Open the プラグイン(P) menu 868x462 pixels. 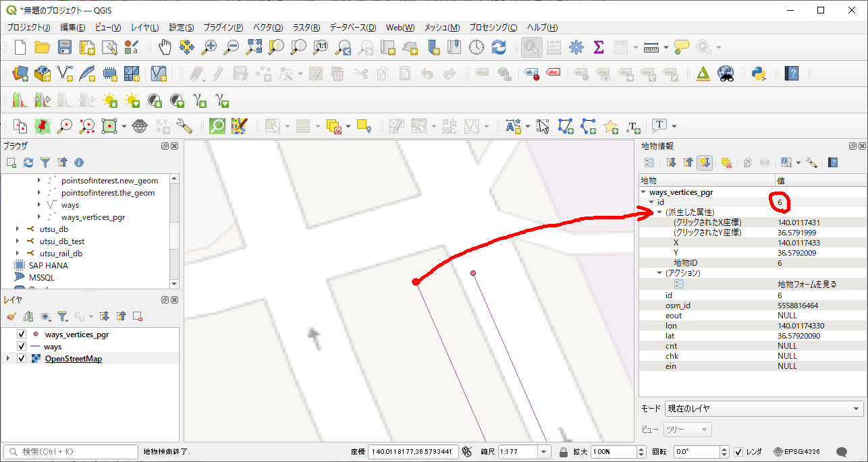click(x=223, y=28)
